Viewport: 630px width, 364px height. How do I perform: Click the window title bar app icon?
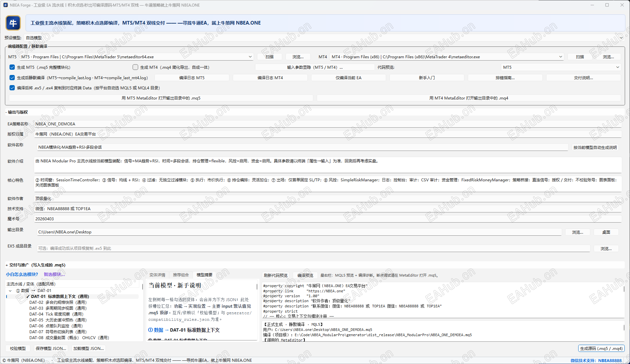5,5
